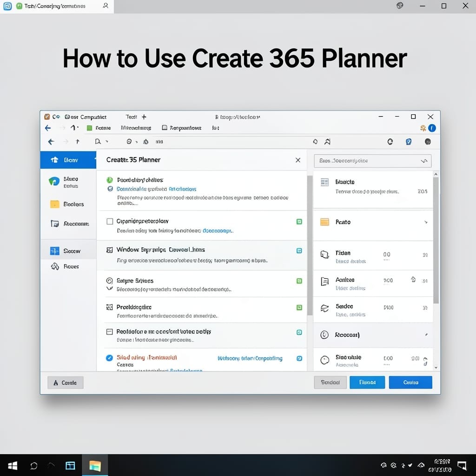Viewport: 476px width, 476px height.
Task: Click the Conde button at bottom left
Action: tap(65, 383)
